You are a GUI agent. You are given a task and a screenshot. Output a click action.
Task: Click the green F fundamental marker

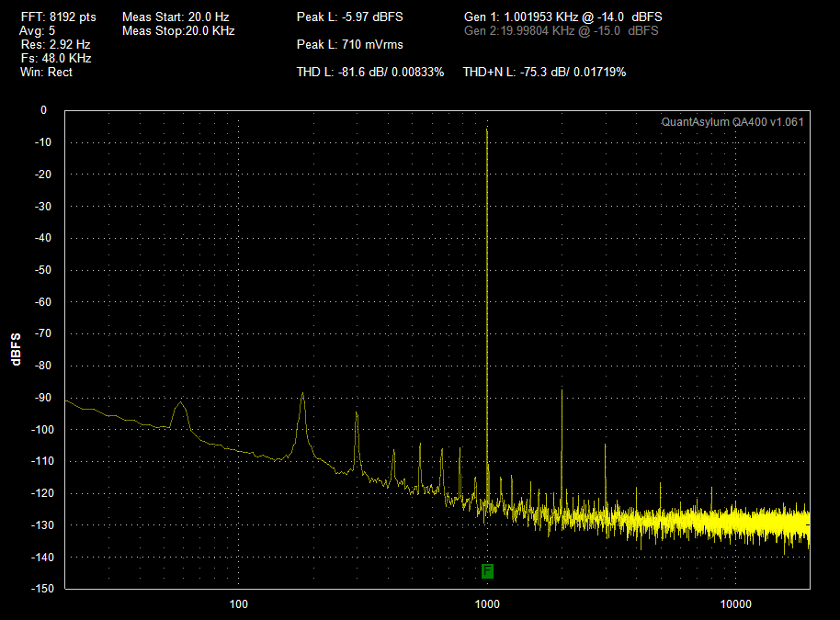pos(487,570)
